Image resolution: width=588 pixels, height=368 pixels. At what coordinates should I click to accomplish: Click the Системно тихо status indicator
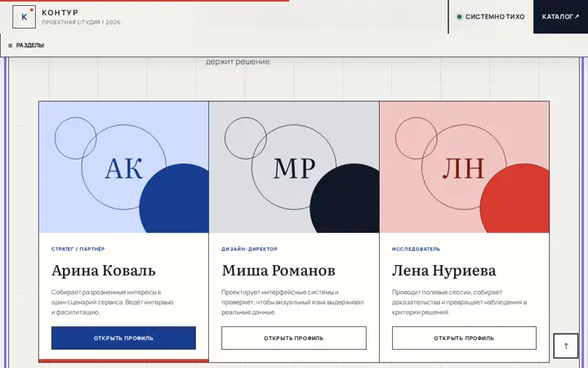click(x=491, y=16)
